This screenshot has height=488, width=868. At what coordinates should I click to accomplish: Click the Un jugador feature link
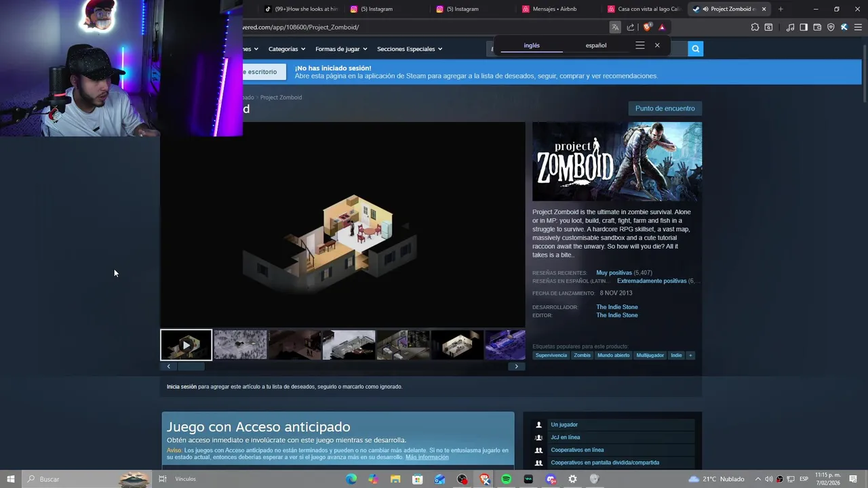click(x=564, y=425)
